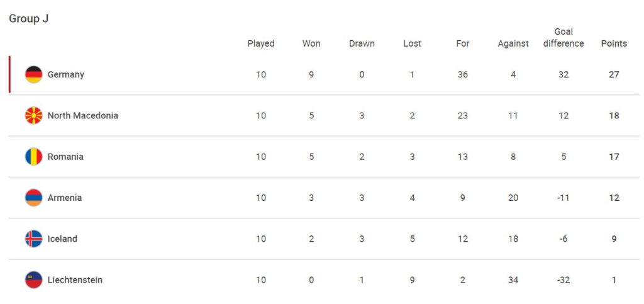644x304 pixels.
Task: Click the Iceland flag icon
Action: (34, 239)
